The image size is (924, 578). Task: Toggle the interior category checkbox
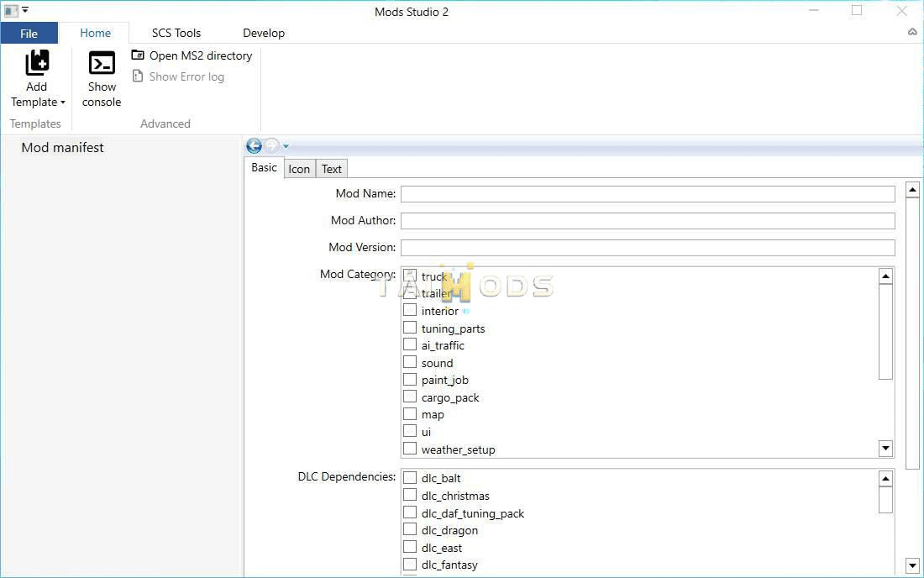pyautogui.click(x=410, y=310)
